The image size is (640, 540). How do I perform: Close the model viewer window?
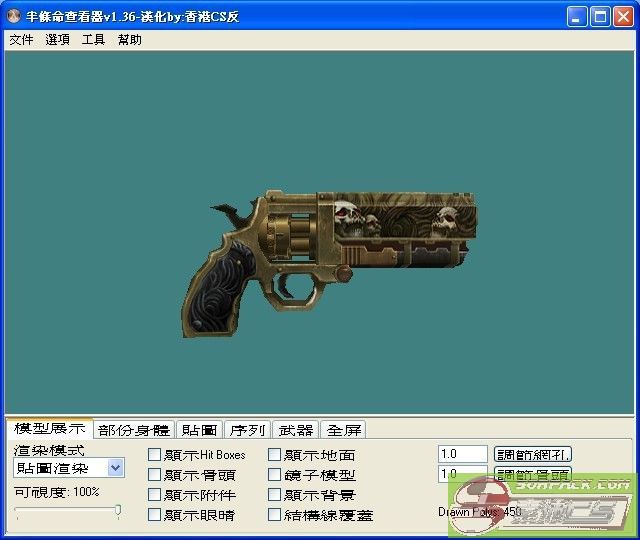point(623,17)
